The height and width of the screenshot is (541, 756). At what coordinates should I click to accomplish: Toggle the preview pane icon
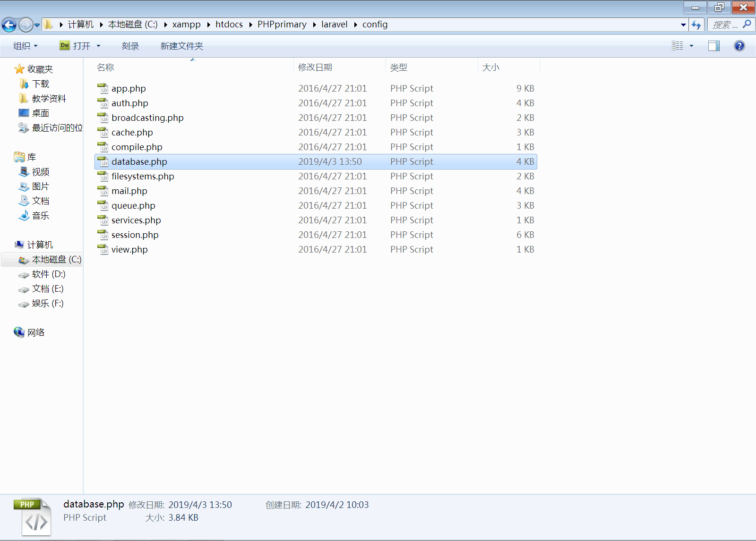tap(714, 46)
